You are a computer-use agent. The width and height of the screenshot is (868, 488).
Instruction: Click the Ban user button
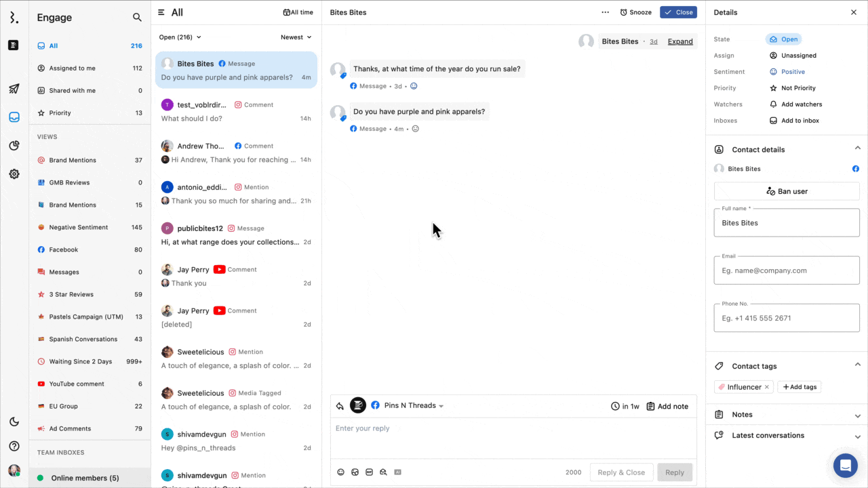(787, 191)
